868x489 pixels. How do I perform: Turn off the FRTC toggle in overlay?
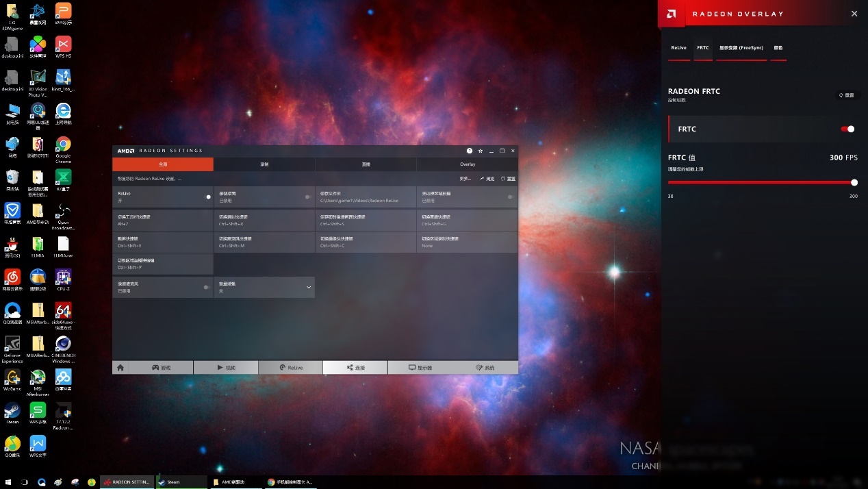[x=847, y=129]
